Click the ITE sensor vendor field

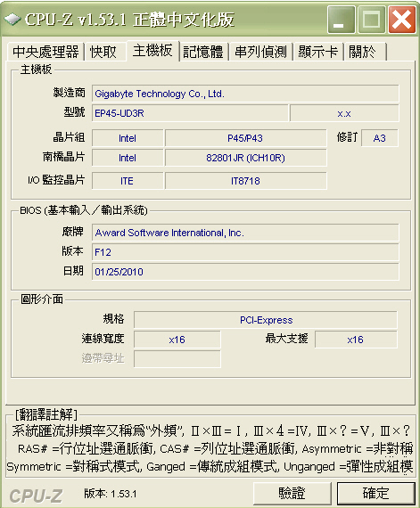(x=128, y=181)
